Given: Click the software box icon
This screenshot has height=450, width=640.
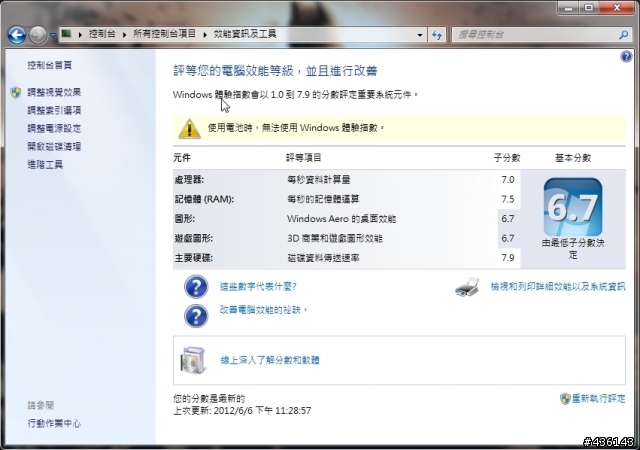Looking at the screenshot, I should pos(193,361).
